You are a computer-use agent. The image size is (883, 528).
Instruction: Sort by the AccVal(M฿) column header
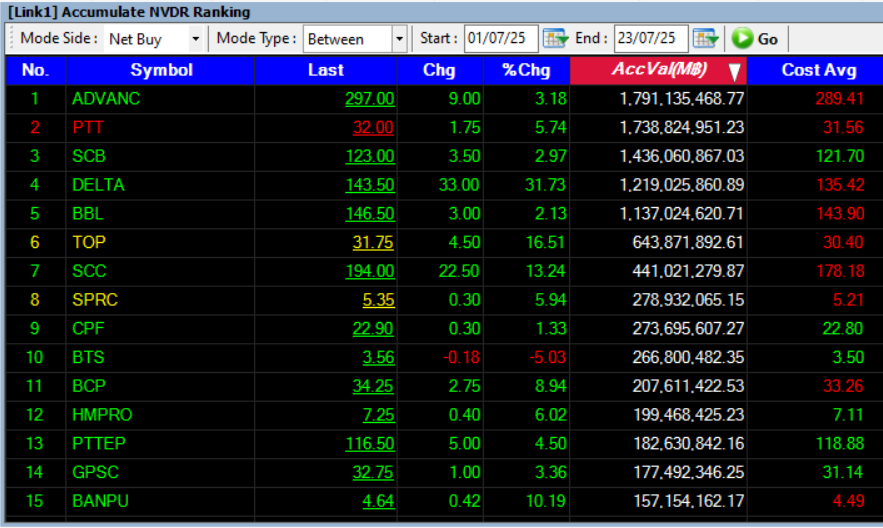[x=658, y=70]
